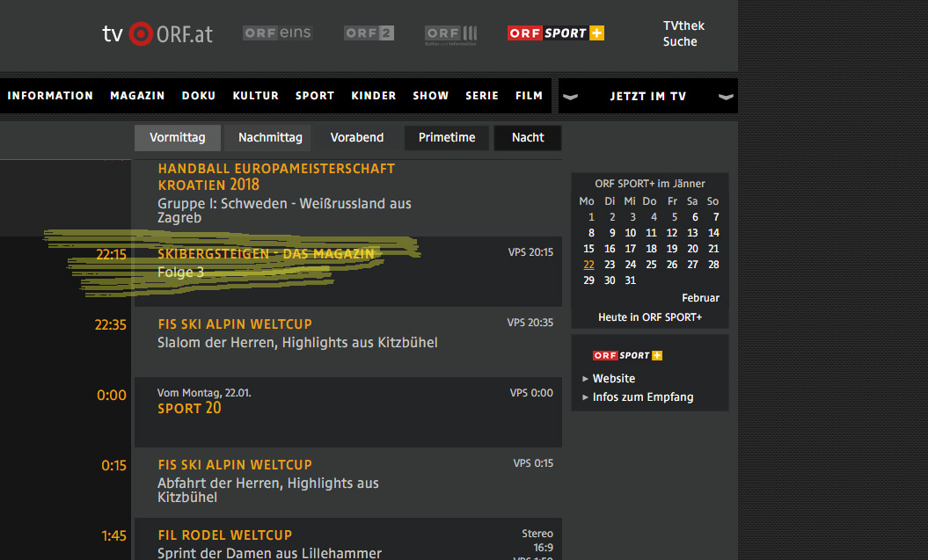The height and width of the screenshot is (560, 928).
Task: Open Infos zum Empfang link
Action: coord(643,397)
